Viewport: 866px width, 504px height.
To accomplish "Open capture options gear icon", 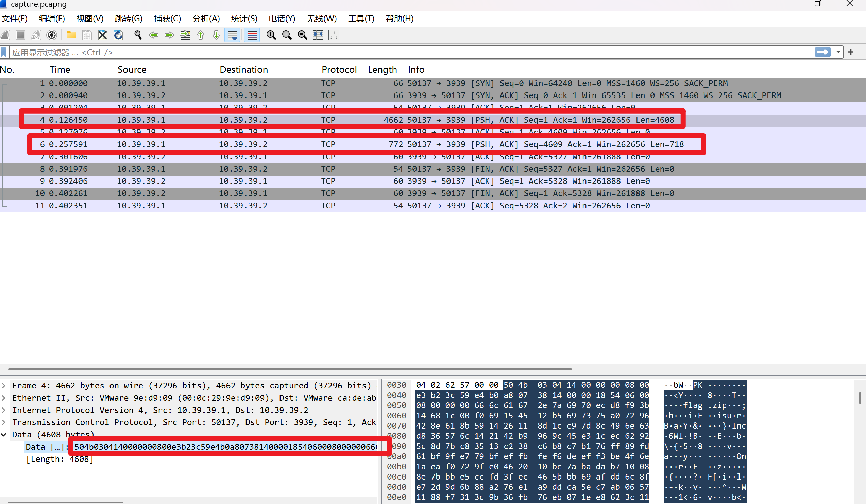I will pyautogui.click(x=52, y=35).
